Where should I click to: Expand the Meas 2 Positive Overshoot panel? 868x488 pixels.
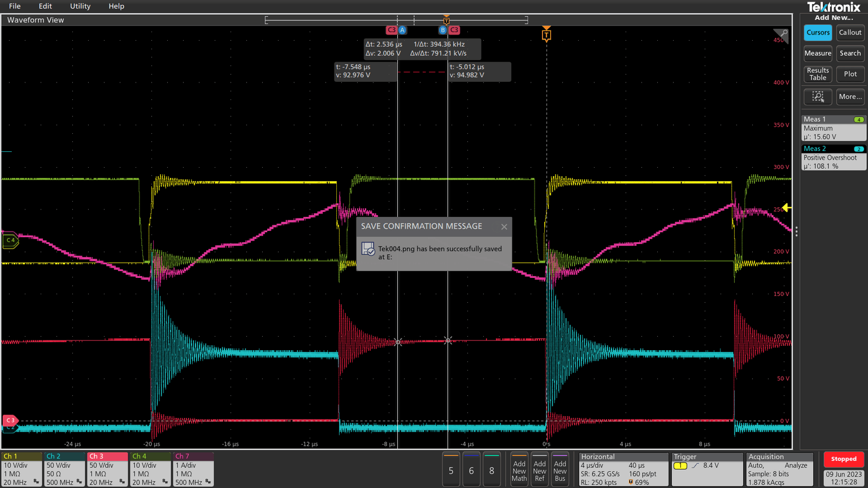834,158
